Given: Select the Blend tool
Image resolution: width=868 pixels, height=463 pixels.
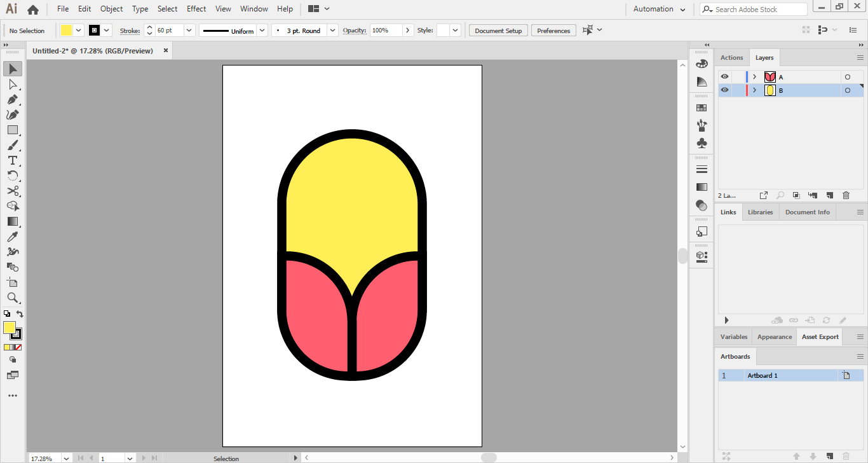Looking at the screenshot, I should pyautogui.click(x=13, y=267).
